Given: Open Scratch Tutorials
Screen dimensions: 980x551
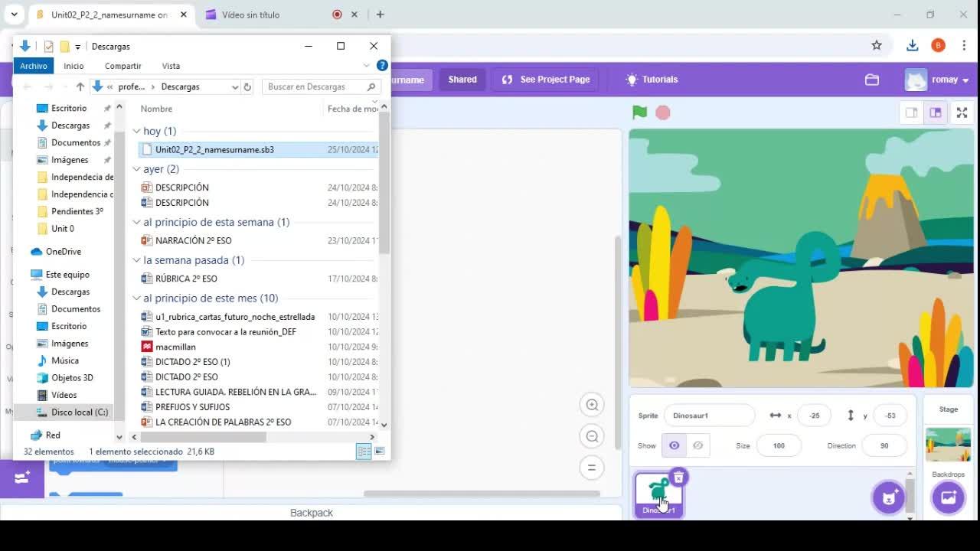Looking at the screenshot, I should (x=652, y=80).
